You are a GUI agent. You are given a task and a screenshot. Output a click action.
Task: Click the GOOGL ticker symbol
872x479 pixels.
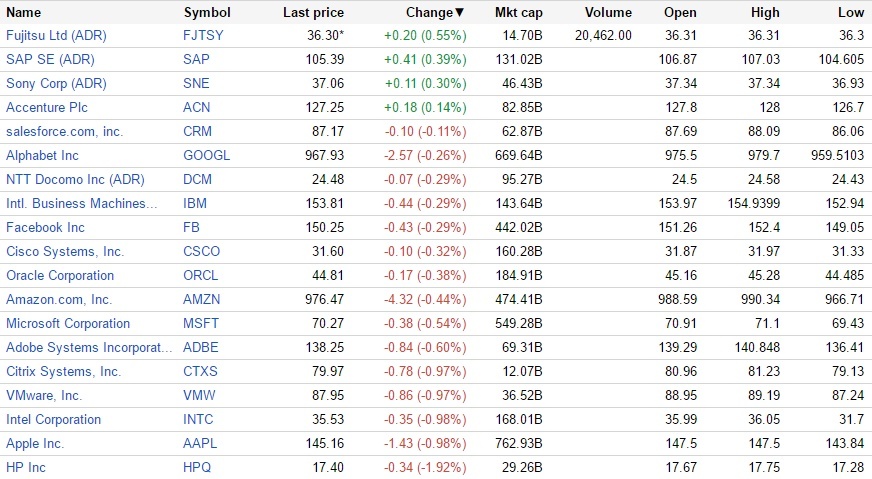(x=206, y=155)
